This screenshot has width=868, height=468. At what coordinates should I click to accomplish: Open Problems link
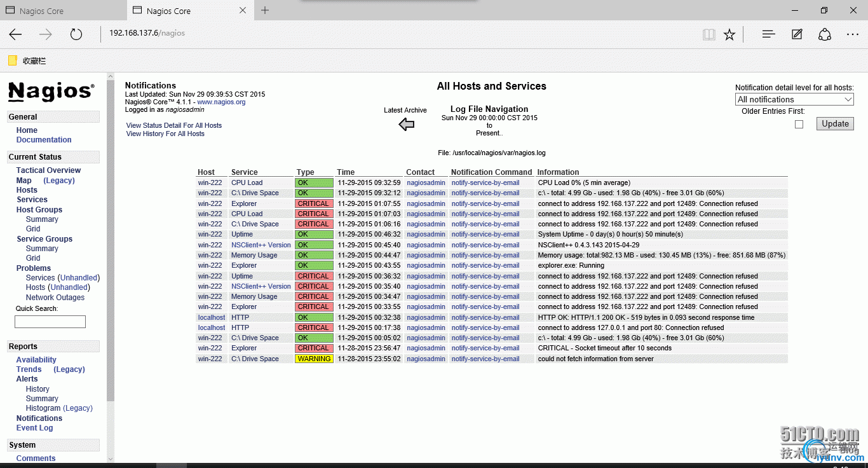click(x=34, y=268)
